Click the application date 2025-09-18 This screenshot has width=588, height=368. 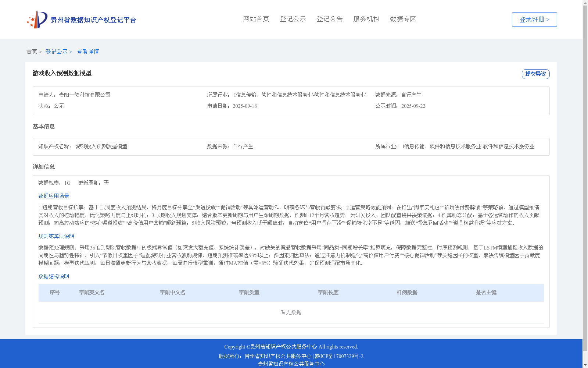pyautogui.click(x=245, y=106)
